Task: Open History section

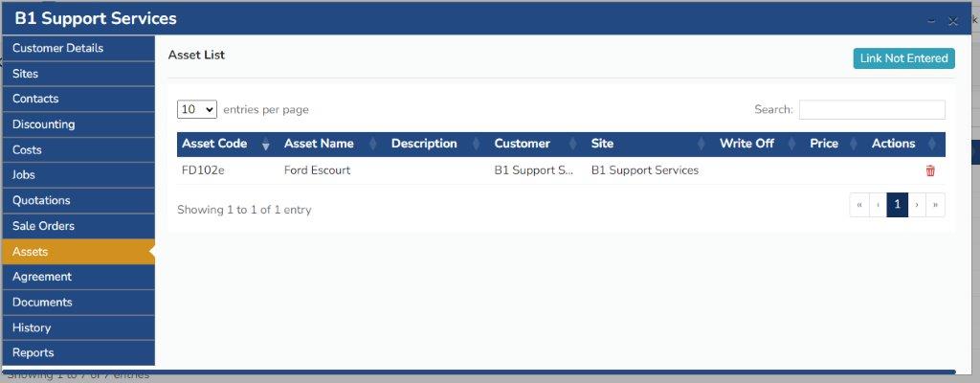Action: click(78, 327)
